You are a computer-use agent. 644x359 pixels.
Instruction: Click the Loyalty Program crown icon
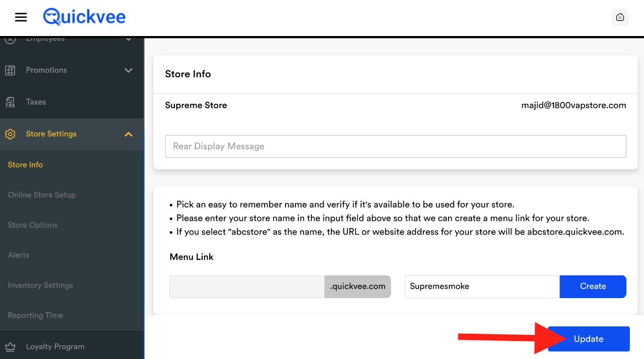click(x=10, y=347)
